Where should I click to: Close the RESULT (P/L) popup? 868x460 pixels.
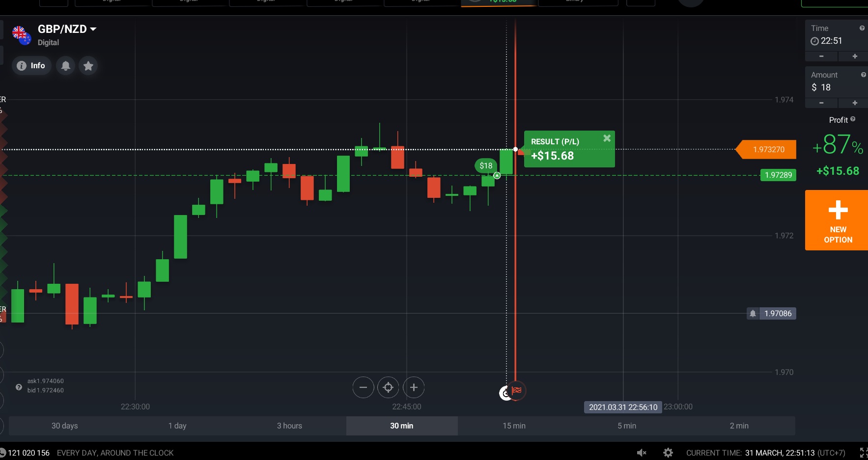pyautogui.click(x=607, y=138)
